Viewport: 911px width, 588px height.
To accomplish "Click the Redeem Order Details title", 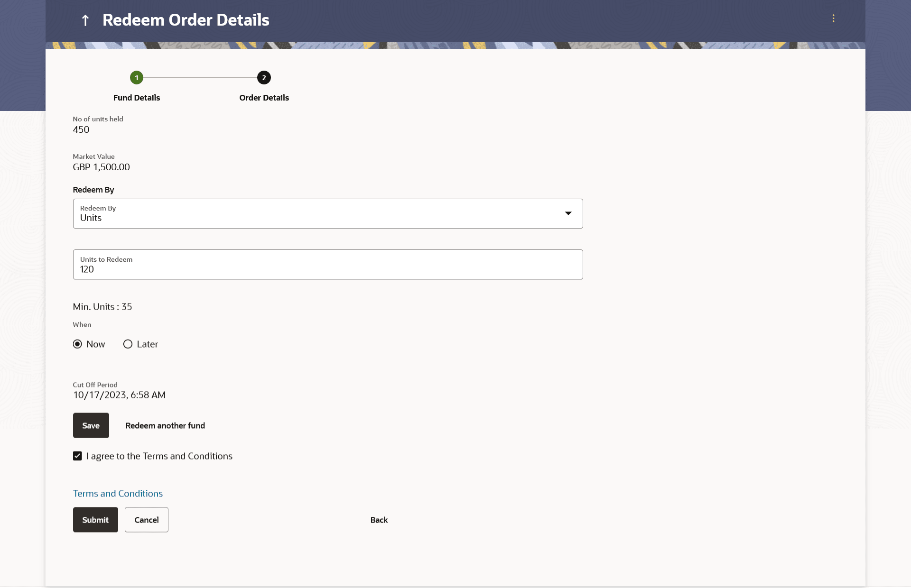I will (186, 20).
